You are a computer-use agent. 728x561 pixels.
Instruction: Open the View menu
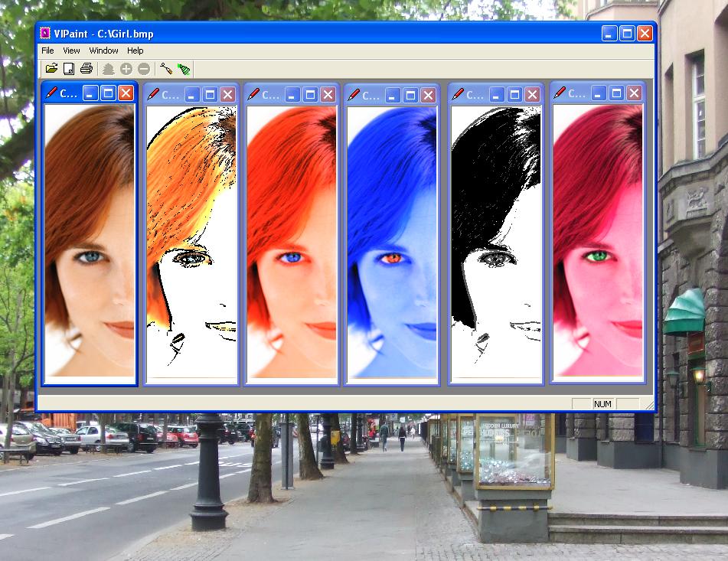(71, 50)
